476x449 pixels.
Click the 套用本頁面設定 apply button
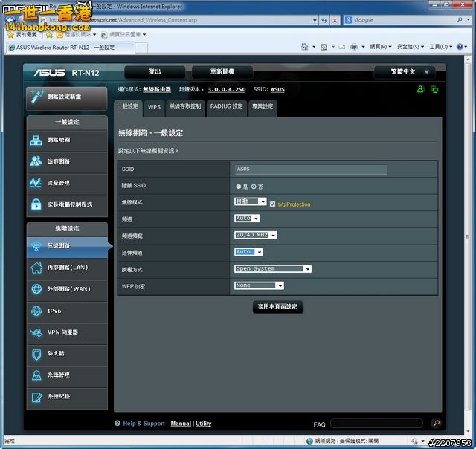(x=277, y=306)
